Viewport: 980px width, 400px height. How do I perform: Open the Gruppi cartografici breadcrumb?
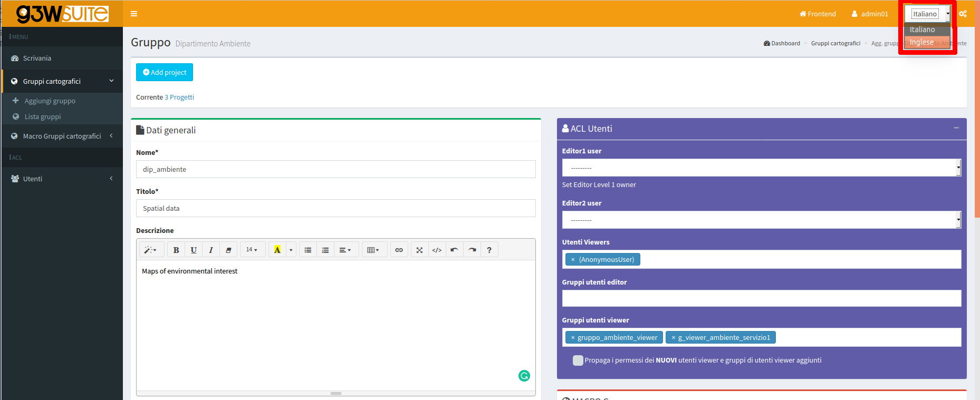tap(835, 43)
